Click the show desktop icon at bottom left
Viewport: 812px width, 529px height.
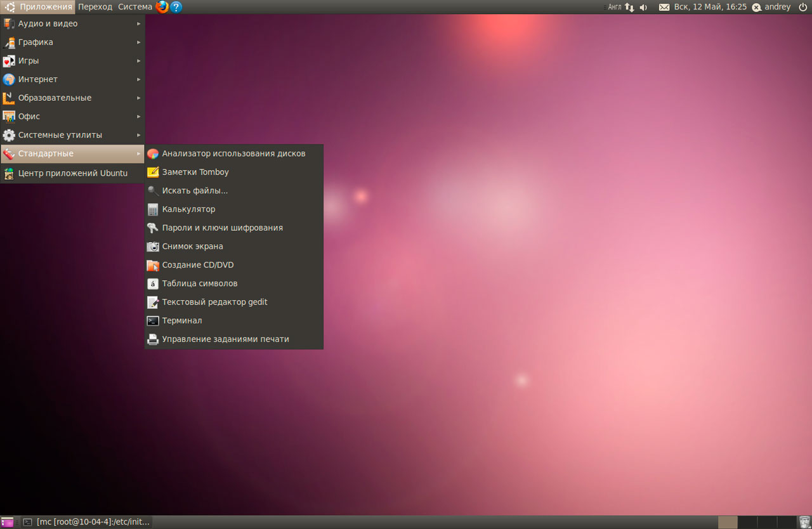[x=7, y=522]
